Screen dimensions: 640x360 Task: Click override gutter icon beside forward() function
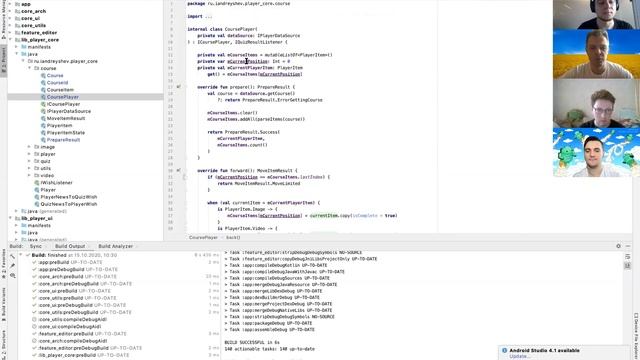pos(178,170)
